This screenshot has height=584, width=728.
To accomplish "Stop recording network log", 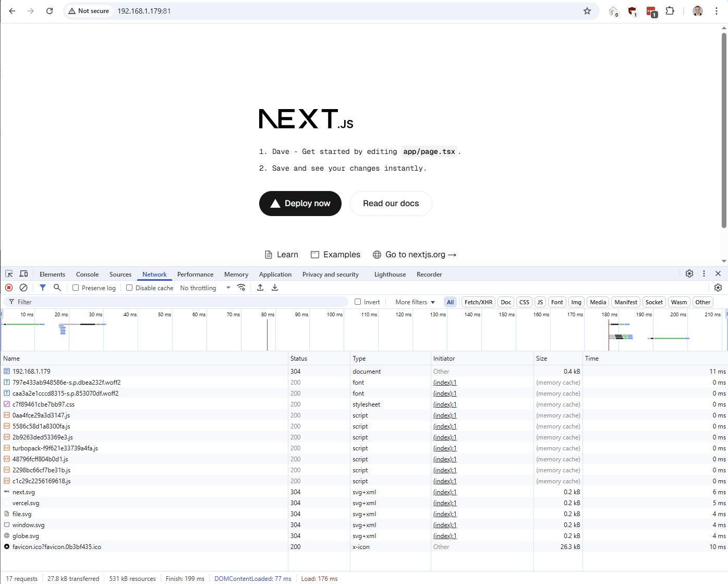I will [9, 288].
